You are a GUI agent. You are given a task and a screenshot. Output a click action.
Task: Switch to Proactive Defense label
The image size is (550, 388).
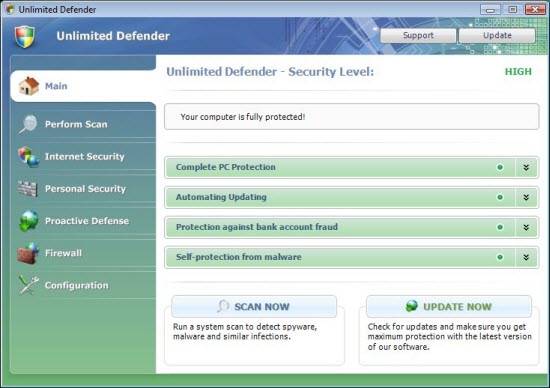pyautogui.click(x=87, y=221)
